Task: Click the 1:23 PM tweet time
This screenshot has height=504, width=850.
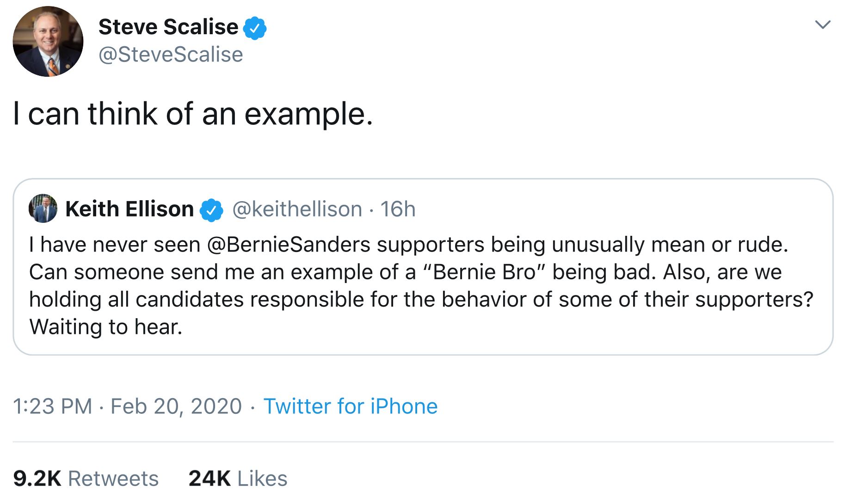Action: [52, 406]
